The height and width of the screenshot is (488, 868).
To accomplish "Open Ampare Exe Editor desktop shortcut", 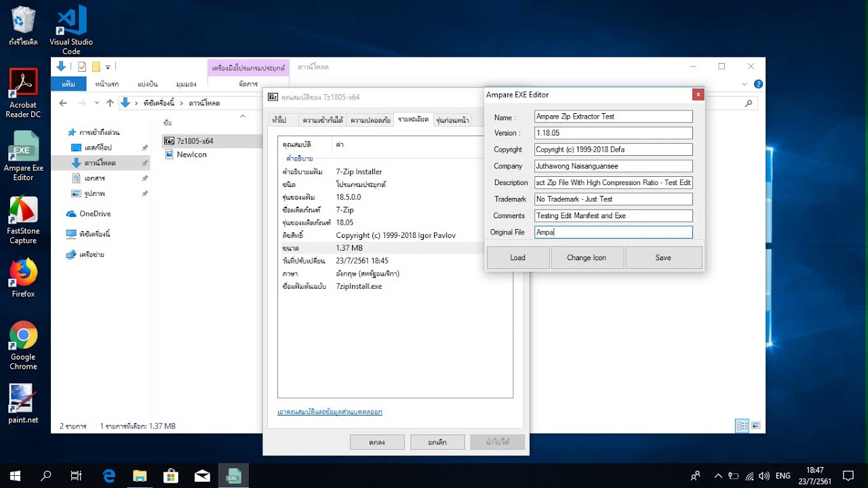I will tap(23, 156).
